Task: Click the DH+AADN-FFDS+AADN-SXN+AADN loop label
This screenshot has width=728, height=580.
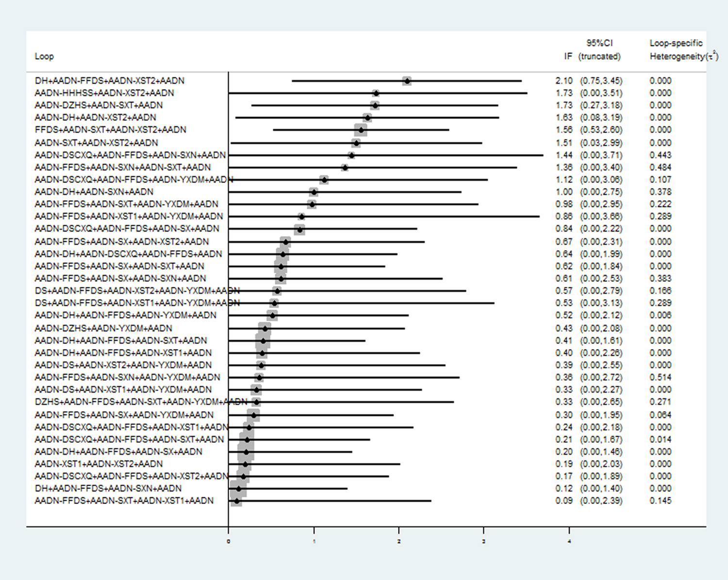Action: coord(108,488)
